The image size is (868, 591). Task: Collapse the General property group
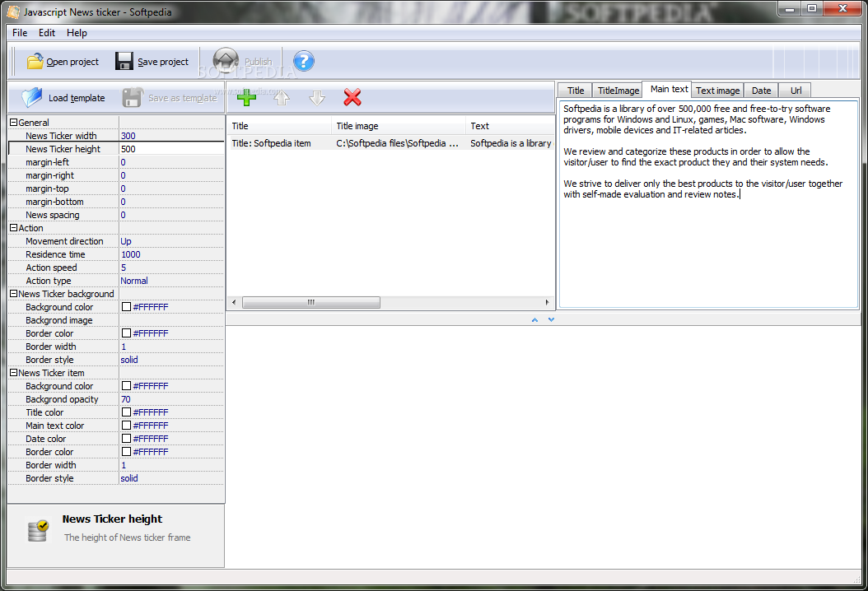tap(14, 123)
